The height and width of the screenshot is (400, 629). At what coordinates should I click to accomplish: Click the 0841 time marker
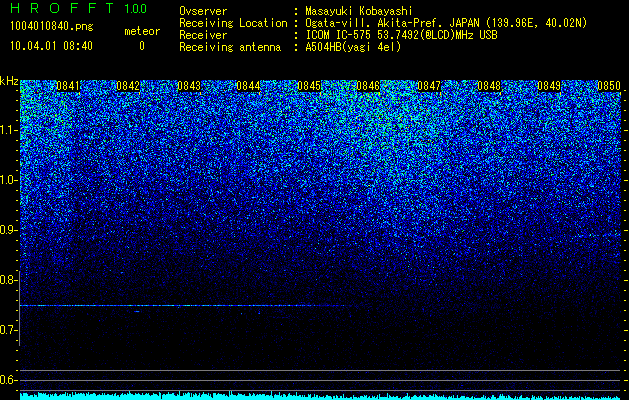[68, 86]
